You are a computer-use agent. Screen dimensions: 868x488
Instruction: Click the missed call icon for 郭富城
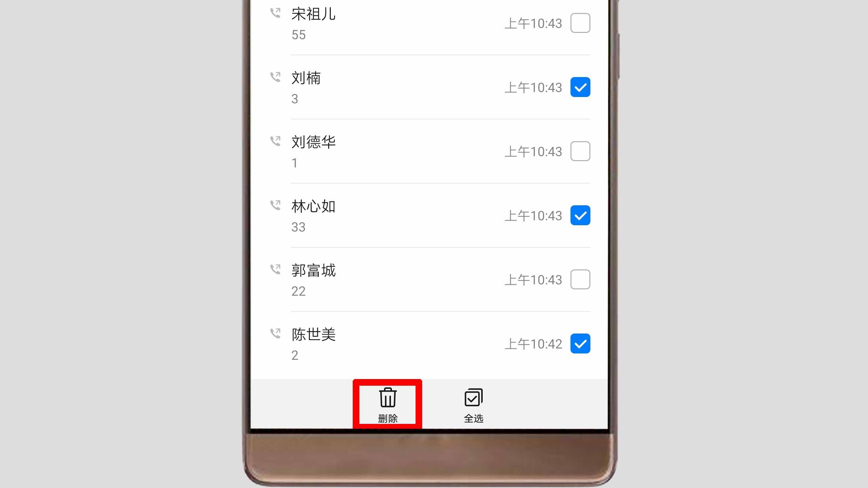click(275, 269)
